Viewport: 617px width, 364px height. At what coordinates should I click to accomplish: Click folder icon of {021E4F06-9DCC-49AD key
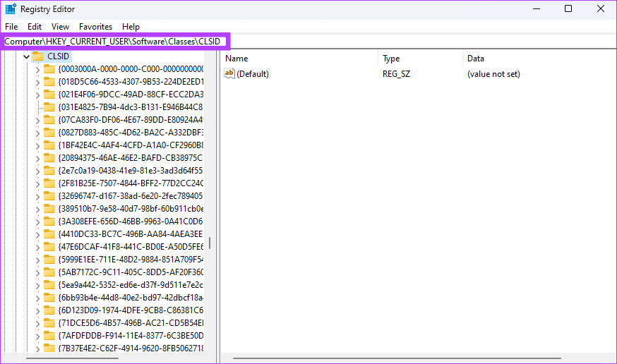[49, 95]
